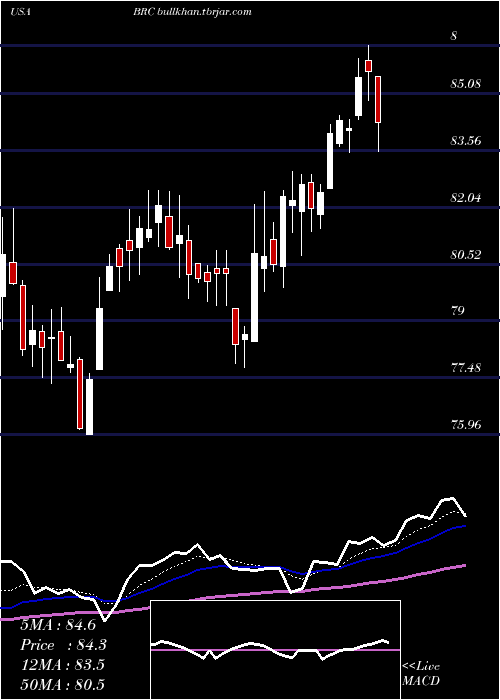This screenshot has width=500, height=700.
Task: Select the 85.08 price axis label
Action: (466, 83)
